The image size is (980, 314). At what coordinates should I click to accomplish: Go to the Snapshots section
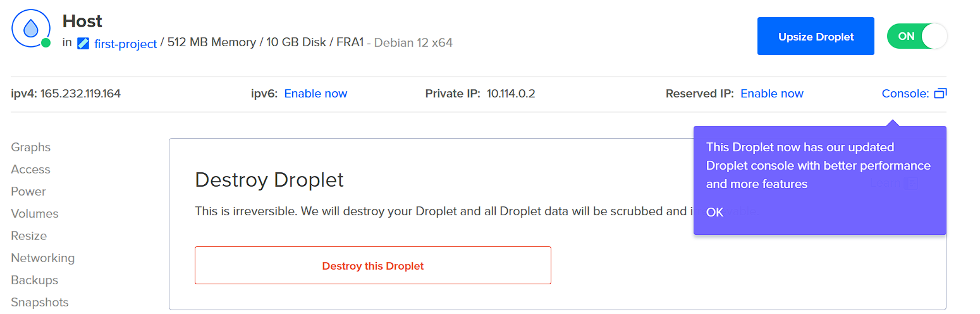40,303
